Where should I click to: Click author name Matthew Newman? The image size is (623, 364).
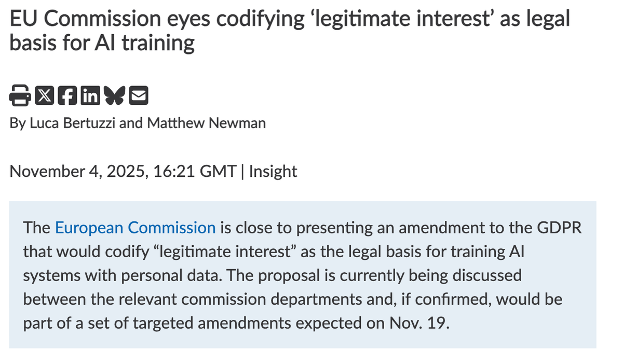click(x=206, y=123)
